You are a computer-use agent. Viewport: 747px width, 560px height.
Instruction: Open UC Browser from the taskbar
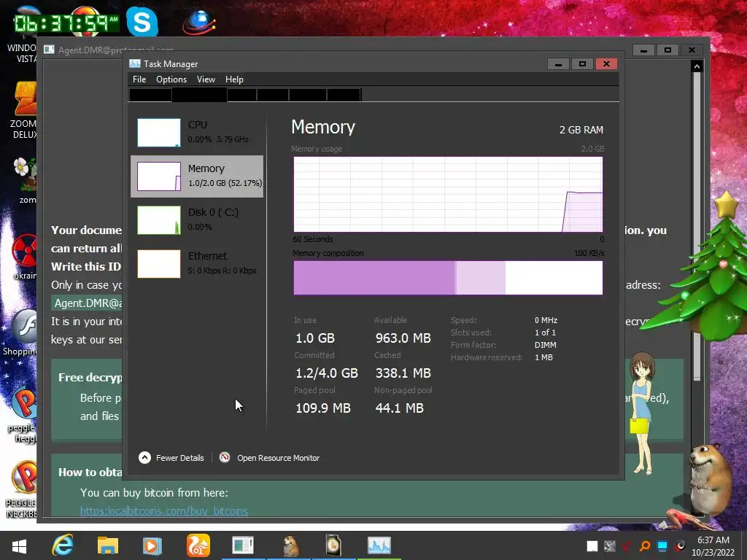tap(198, 545)
